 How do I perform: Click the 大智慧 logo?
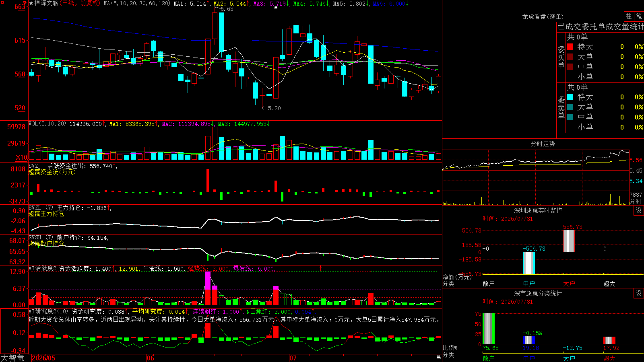(12, 358)
